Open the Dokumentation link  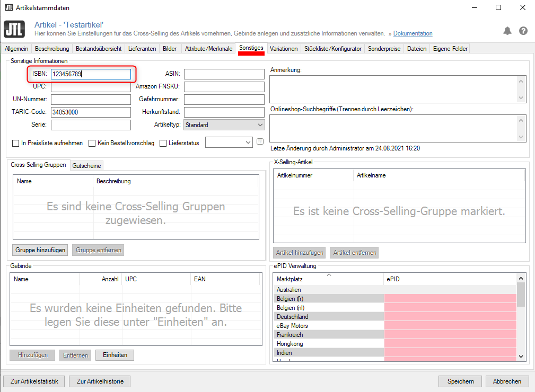point(413,33)
